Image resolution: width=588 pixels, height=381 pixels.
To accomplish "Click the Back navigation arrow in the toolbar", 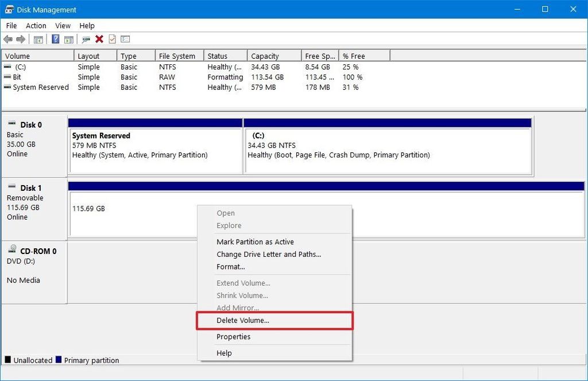I will click(x=7, y=39).
